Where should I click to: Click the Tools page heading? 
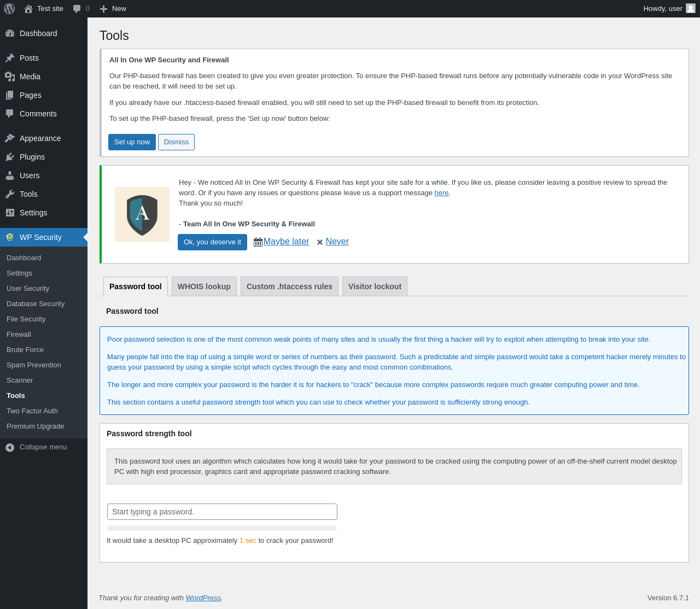tap(114, 36)
